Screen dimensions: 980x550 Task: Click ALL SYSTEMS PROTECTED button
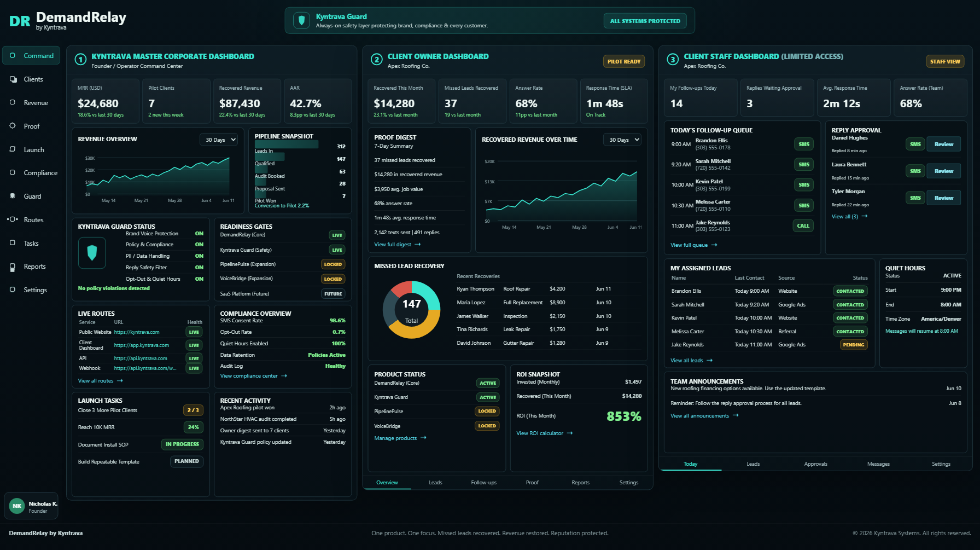tap(645, 21)
